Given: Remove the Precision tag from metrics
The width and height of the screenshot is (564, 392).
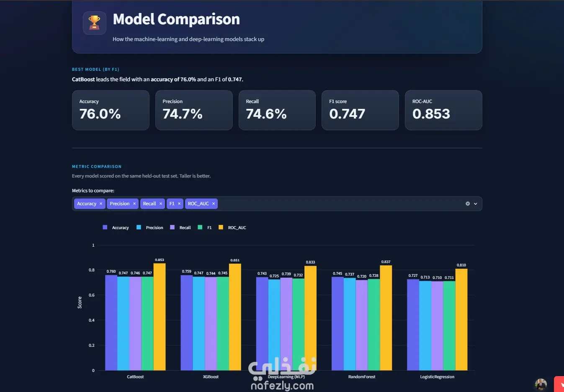Looking at the screenshot, I should [134, 204].
